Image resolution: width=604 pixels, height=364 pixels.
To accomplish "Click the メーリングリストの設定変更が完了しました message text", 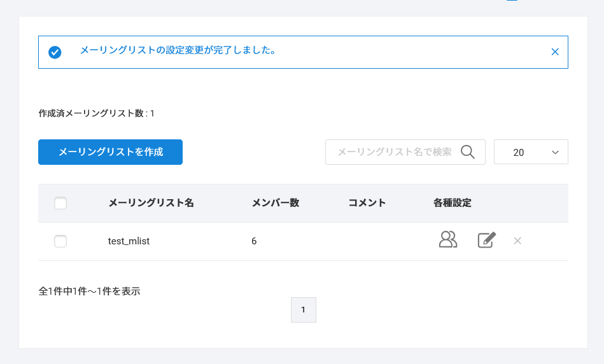I will [x=178, y=50].
